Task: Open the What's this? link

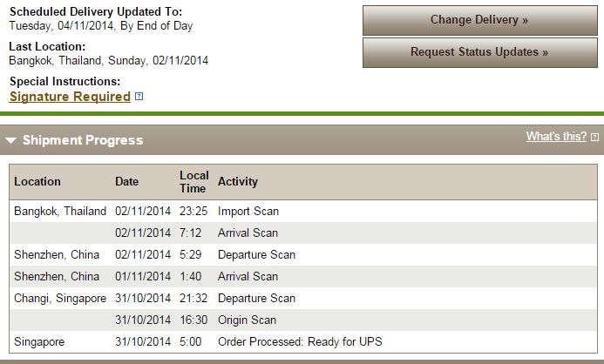Action: 556,137
